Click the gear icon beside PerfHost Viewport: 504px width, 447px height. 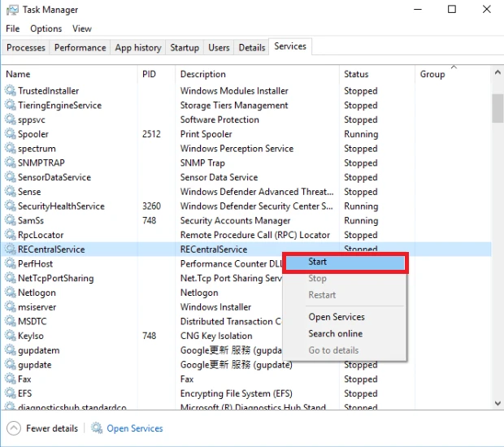pyautogui.click(x=11, y=263)
